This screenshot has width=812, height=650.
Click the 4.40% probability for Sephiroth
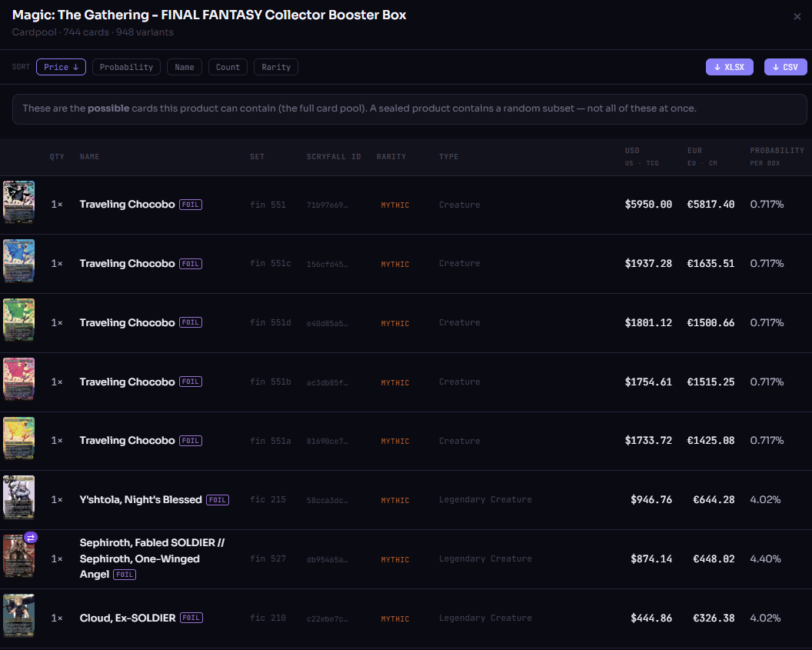[765, 558]
